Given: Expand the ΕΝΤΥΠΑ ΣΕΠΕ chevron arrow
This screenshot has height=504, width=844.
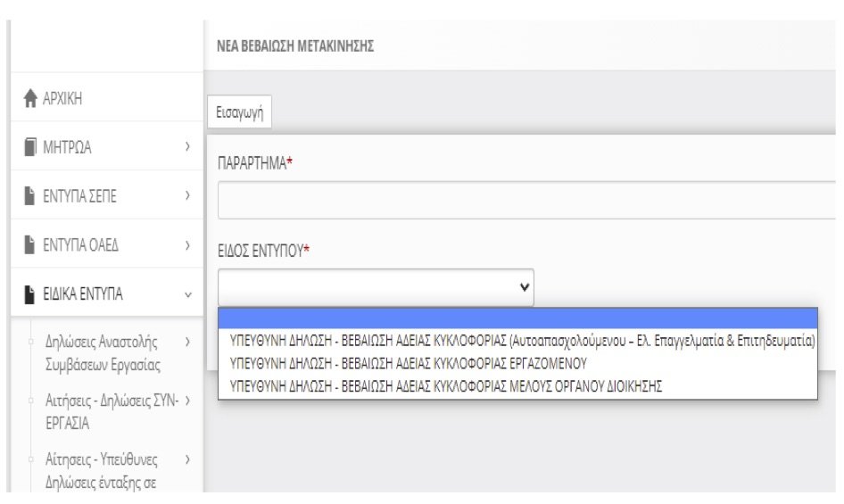Looking at the screenshot, I should (187, 196).
